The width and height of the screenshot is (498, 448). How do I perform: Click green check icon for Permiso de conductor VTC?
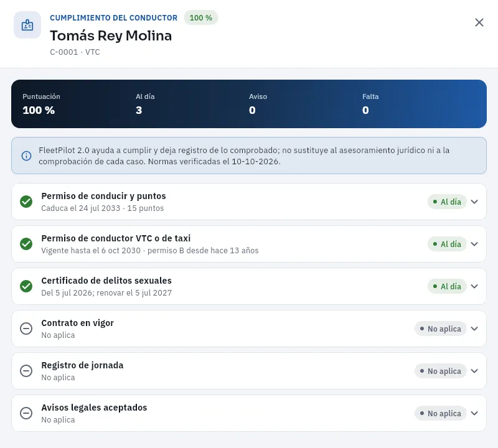tap(26, 244)
